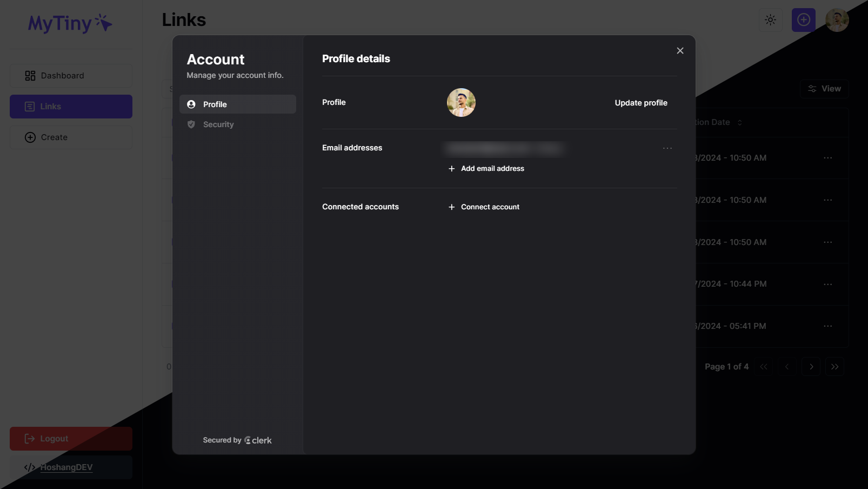Click the Profile person icon in Account modal
Viewport: 868px width, 489px height.
pos(191,104)
